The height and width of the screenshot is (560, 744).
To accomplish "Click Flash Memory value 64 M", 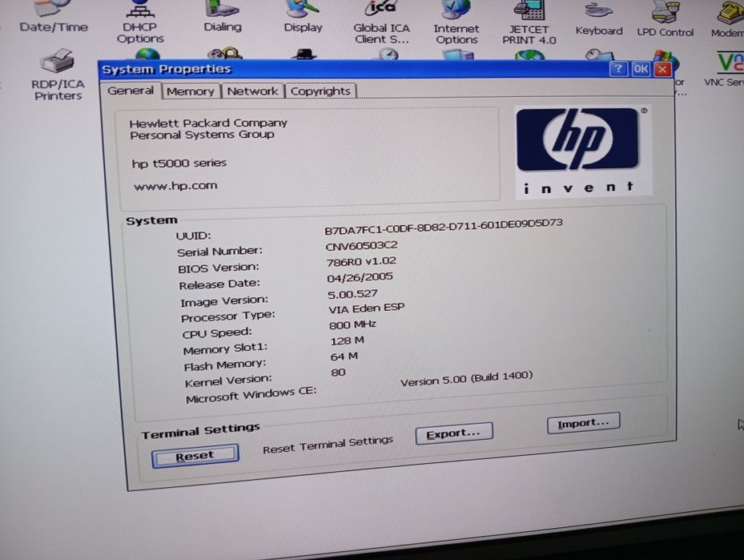I will click(x=344, y=357).
